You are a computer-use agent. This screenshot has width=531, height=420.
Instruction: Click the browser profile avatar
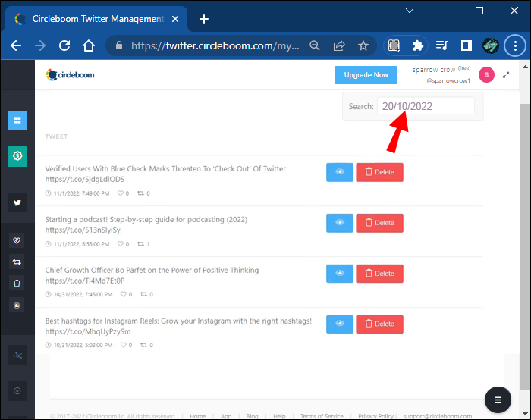click(490, 45)
